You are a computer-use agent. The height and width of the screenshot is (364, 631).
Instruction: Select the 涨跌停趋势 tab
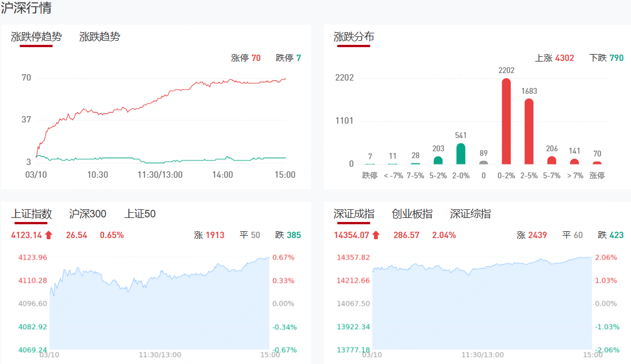[36, 37]
